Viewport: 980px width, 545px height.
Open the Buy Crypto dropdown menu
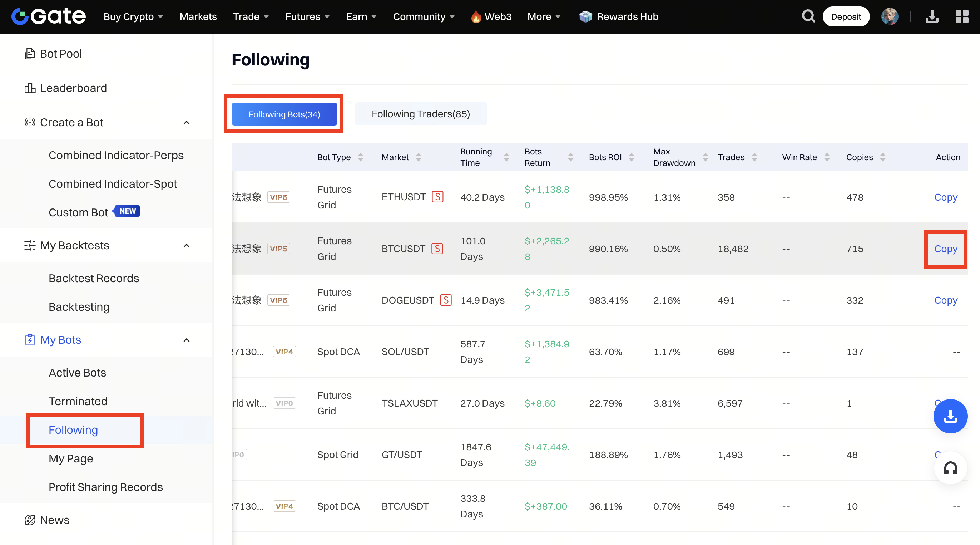[133, 16]
